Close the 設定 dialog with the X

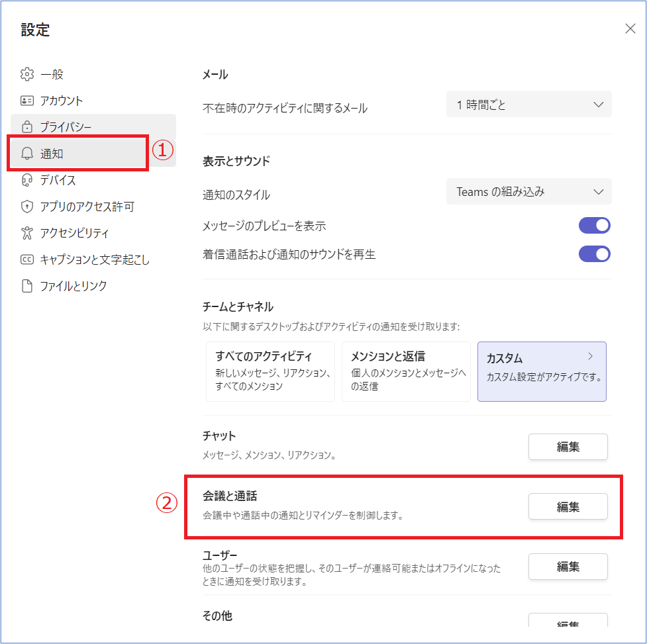pos(630,28)
